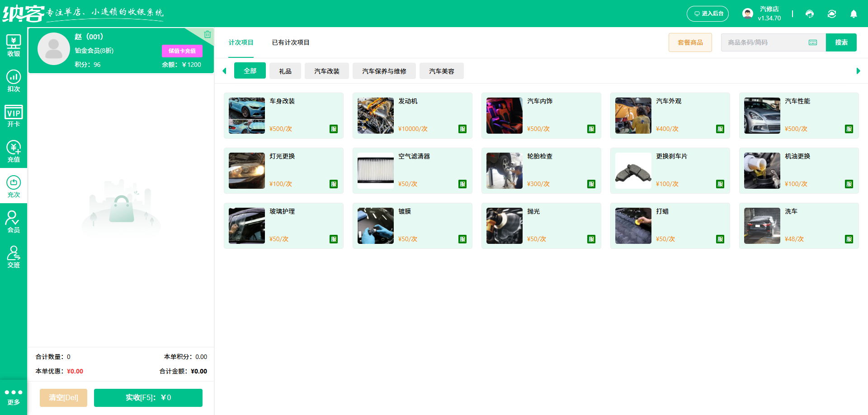Select the 礼品 category filter

coord(285,71)
